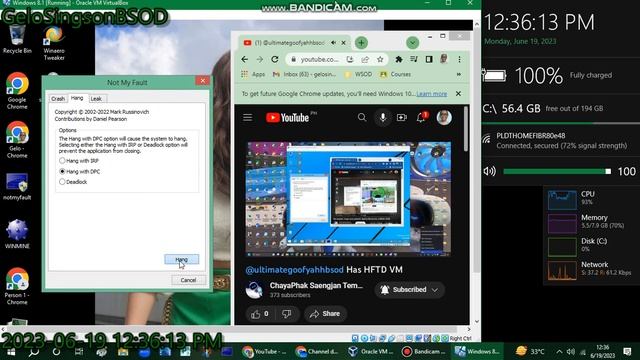Open WSOD bookmark folder
Screen dimensions: 640x360
click(358, 74)
